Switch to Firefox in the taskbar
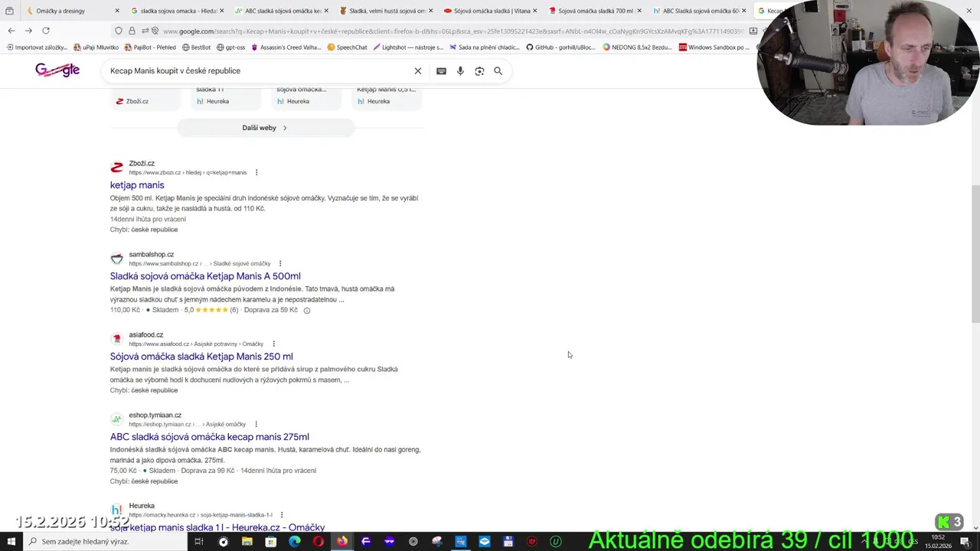Screen dimensions: 980x551 341,542
